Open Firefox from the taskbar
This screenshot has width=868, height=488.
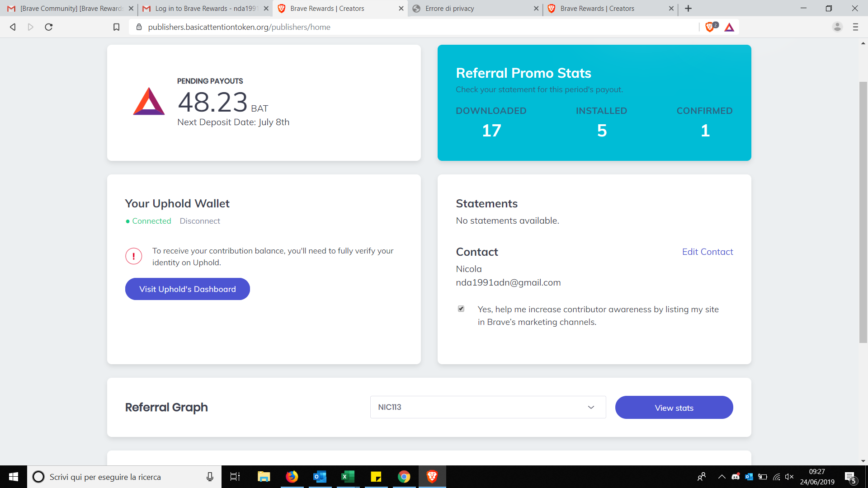(292, 477)
